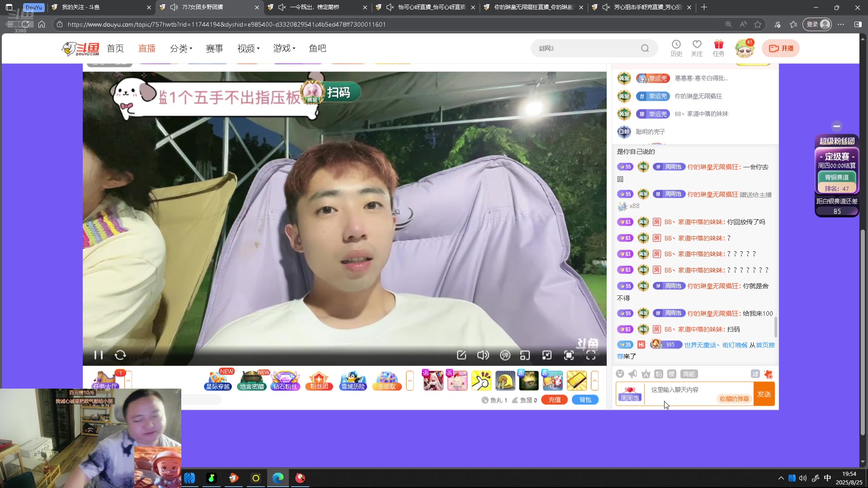Open the 赛事 events navigation item

214,48
